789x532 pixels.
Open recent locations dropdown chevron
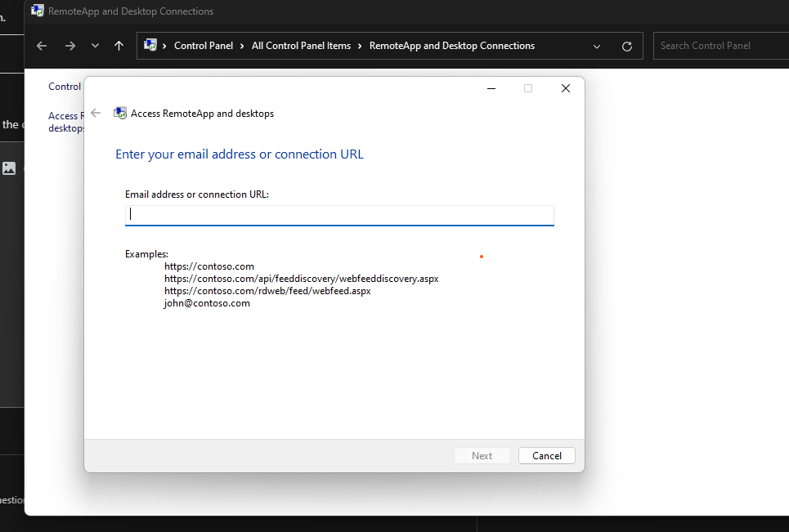[x=95, y=46]
